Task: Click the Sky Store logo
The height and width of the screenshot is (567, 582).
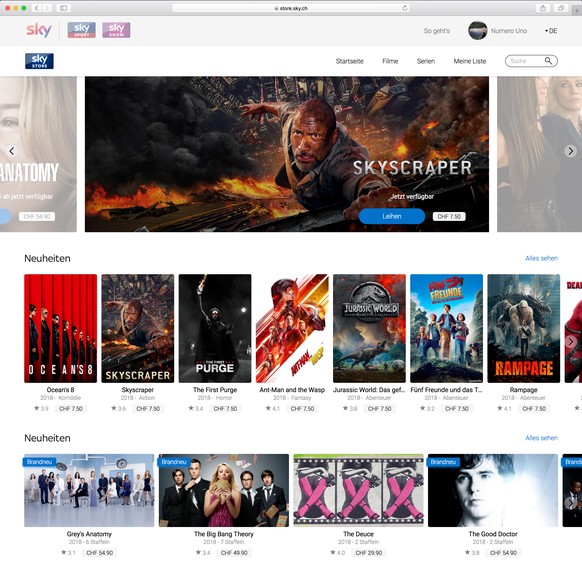Action: click(x=39, y=61)
